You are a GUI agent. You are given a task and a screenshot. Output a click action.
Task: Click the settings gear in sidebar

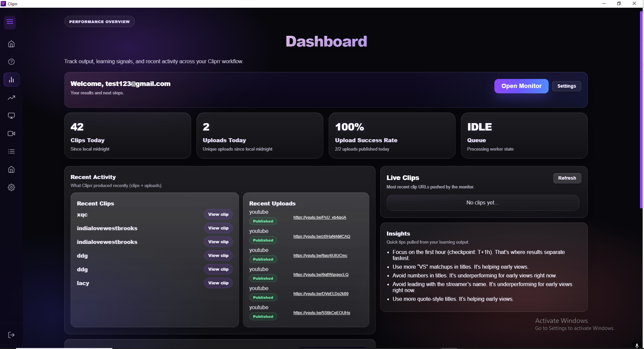click(11, 187)
